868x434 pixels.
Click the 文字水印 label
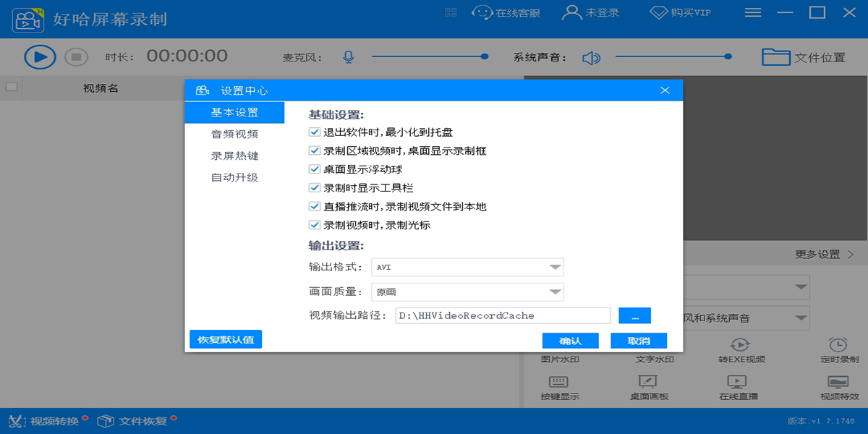click(x=654, y=359)
